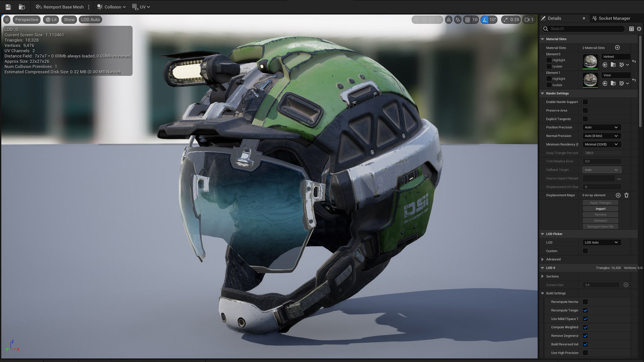The width and height of the screenshot is (644, 362).
Task: Check Preserve Area option
Action: (x=585, y=110)
